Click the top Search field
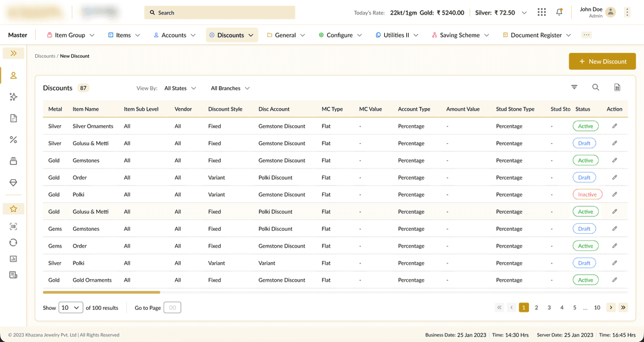644x342 pixels. (219, 13)
